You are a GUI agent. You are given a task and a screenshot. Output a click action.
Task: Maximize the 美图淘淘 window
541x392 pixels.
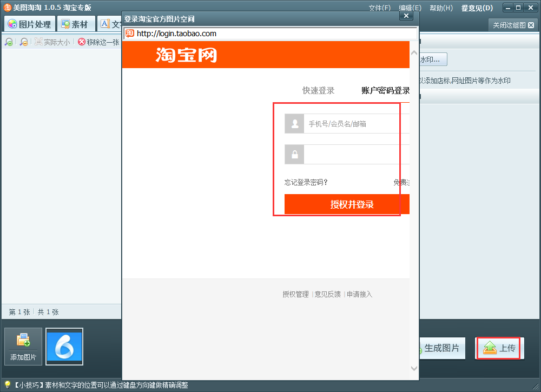518,8
